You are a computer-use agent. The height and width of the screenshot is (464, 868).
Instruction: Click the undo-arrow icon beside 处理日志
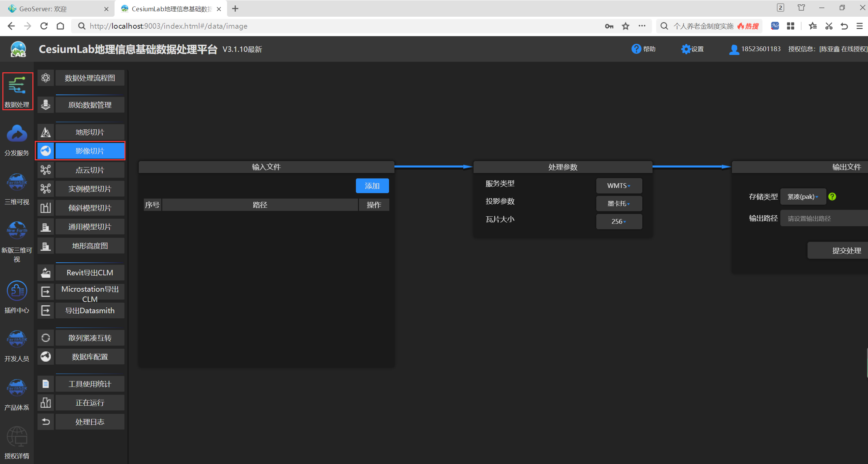click(x=46, y=422)
